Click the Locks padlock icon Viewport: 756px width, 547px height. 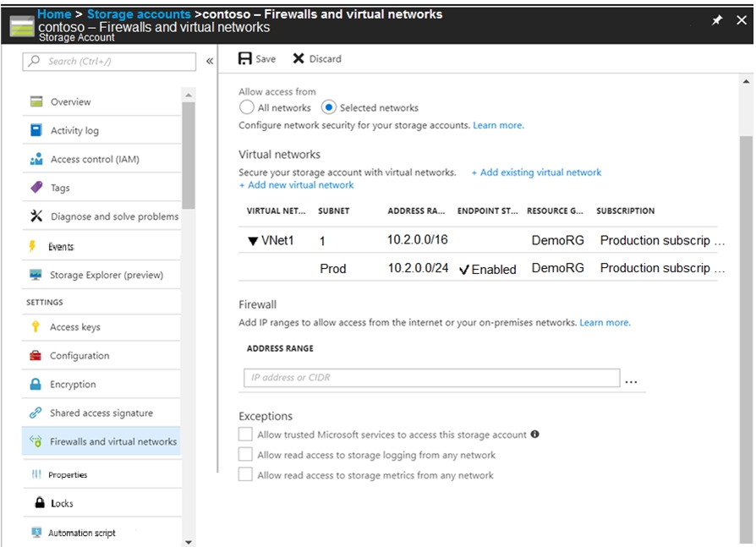(40, 502)
